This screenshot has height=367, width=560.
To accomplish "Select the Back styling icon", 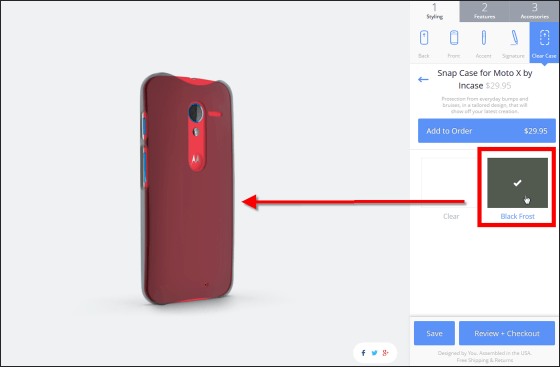I will pos(424,38).
